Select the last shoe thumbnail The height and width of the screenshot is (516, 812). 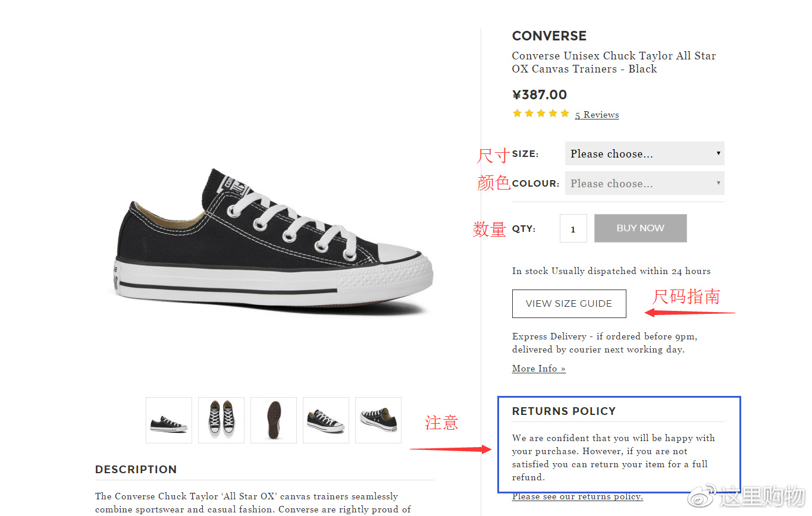point(378,420)
